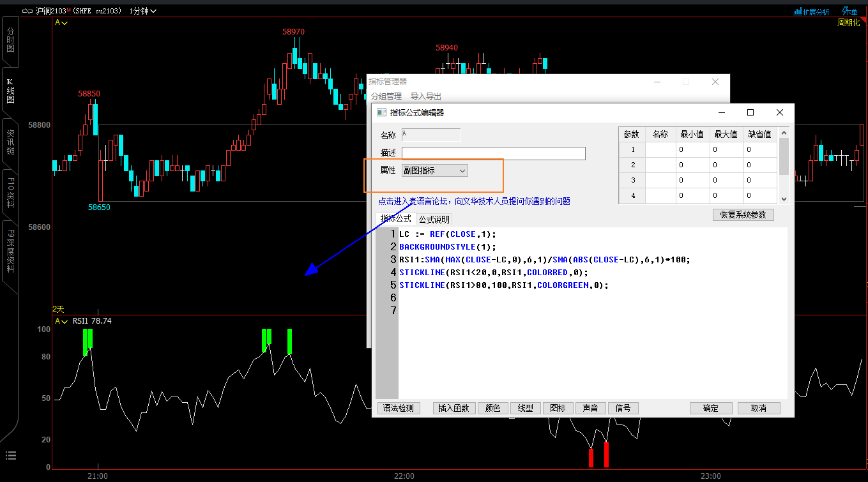Screen dimensions: 868x482
Task: Click the RSI1:SMA formula line
Action: (545, 259)
